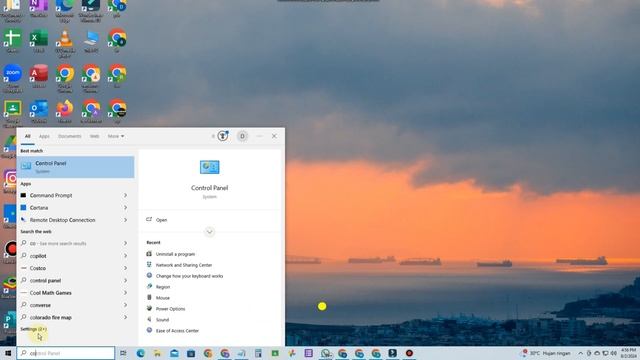640x360 pixels.
Task: Expand the colorado fire map suggestion arrow
Action: [x=125, y=317]
